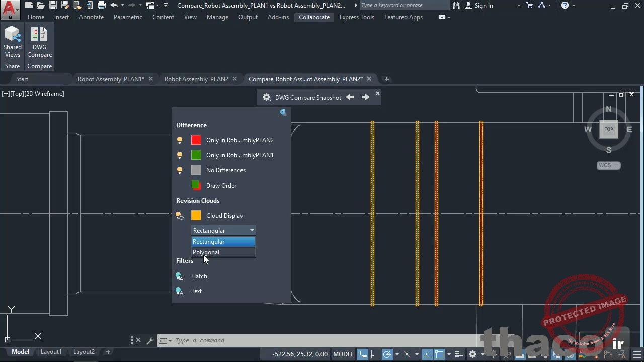The image size is (644, 362).
Task: Toggle the Hatch filter
Action: click(180, 276)
